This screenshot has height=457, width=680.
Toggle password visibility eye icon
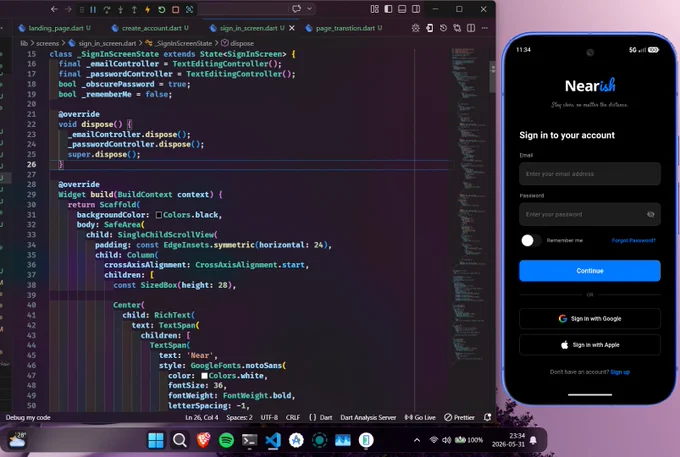[x=651, y=214]
